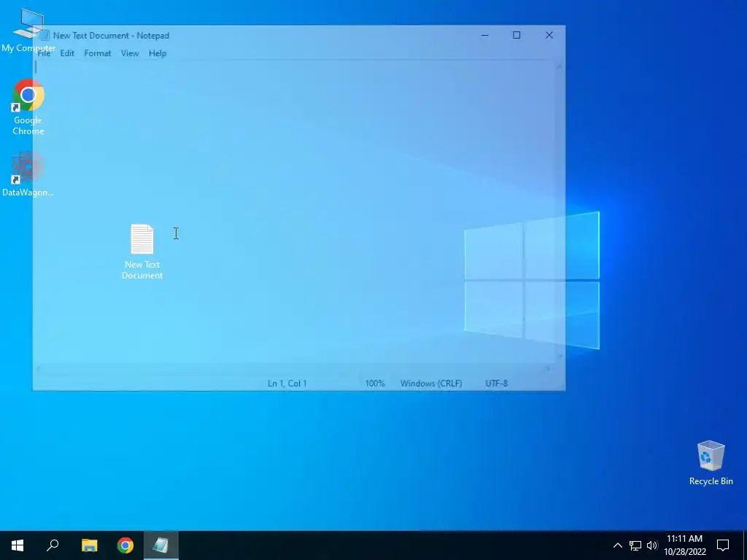Click Notepad vertical scrollbar down arrow
This screenshot has height=560, width=747.
pos(560,357)
